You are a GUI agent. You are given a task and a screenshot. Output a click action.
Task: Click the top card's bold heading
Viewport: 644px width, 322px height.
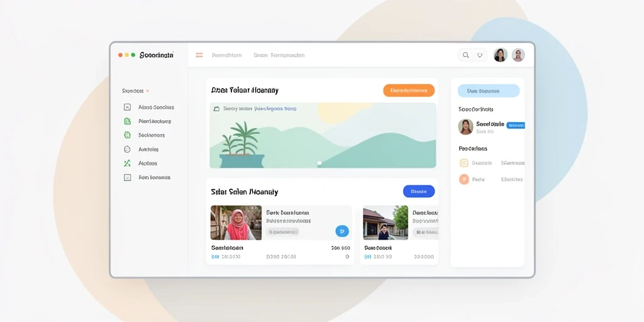click(245, 90)
